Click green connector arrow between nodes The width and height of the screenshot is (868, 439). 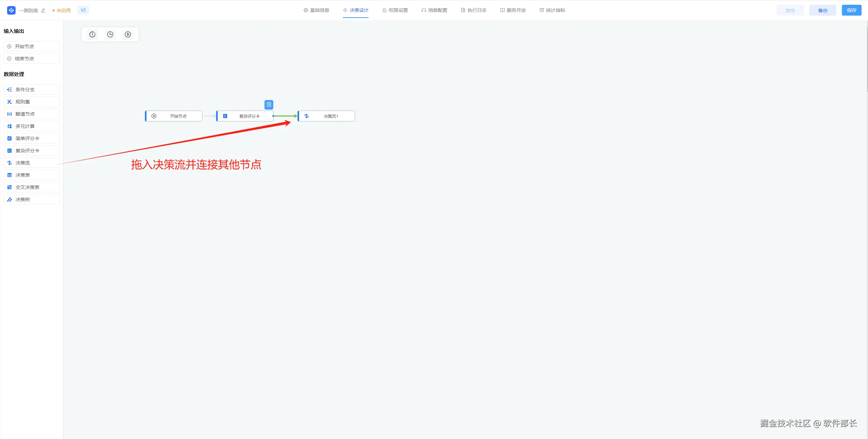click(285, 116)
